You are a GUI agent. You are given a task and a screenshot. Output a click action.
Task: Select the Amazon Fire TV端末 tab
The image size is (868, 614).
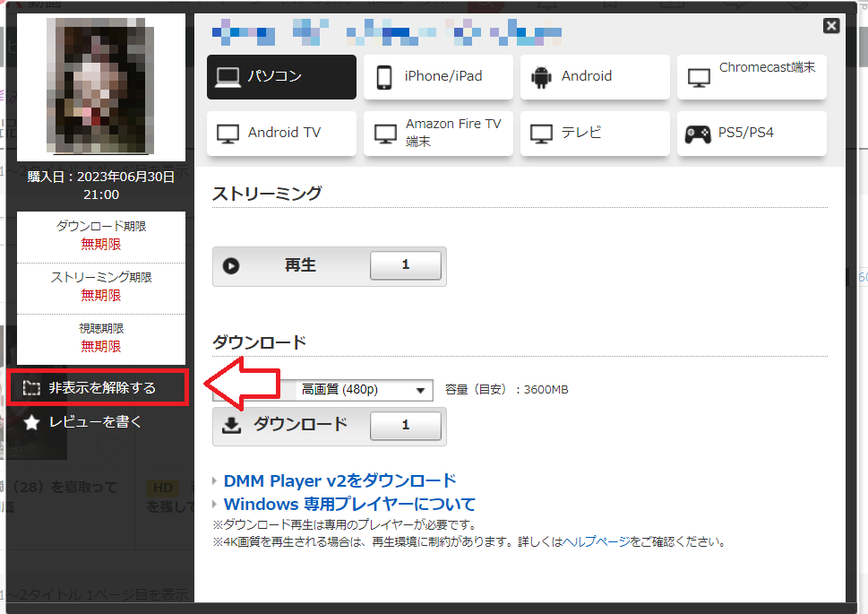pyautogui.click(x=438, y=133)
